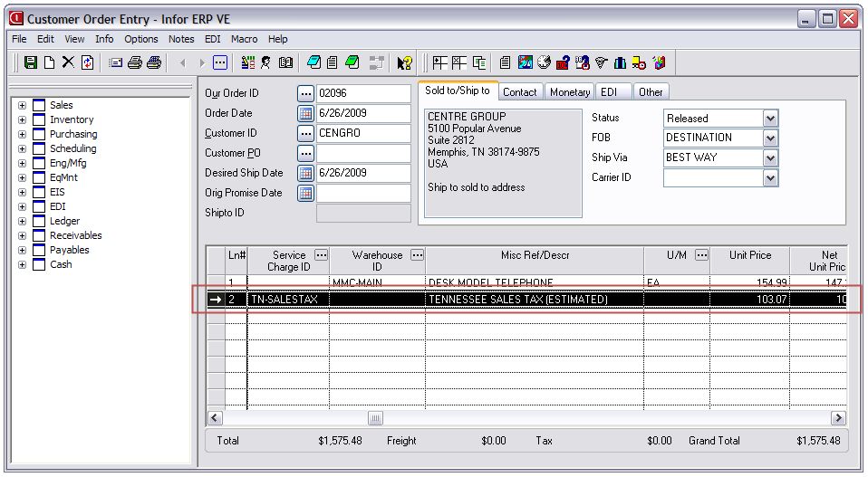
Task: Click the black X Delete icon
Action: pos(68,62)
